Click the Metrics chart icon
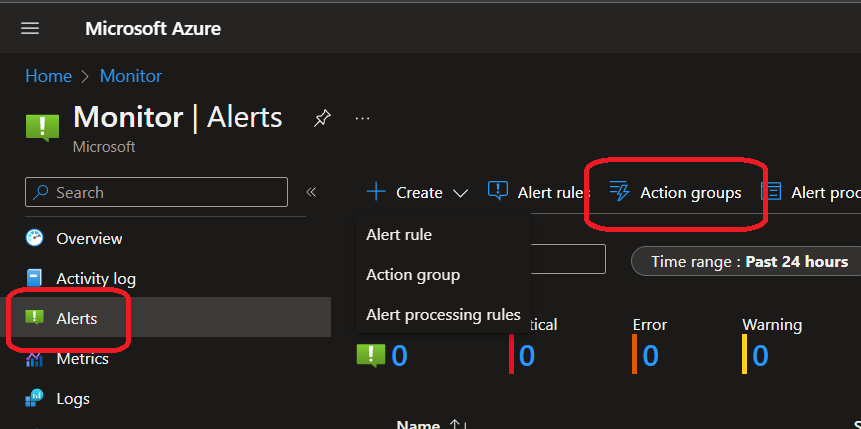Screen dimensions: 861x429 [x=35, y=358]
